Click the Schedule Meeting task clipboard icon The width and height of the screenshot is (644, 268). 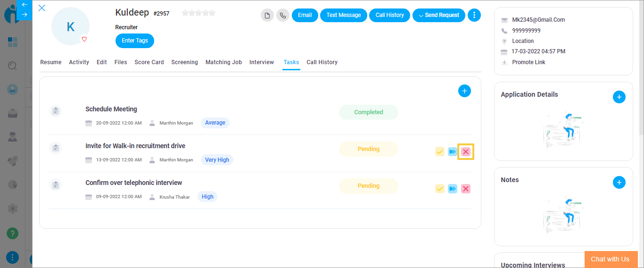coord(56,111)
